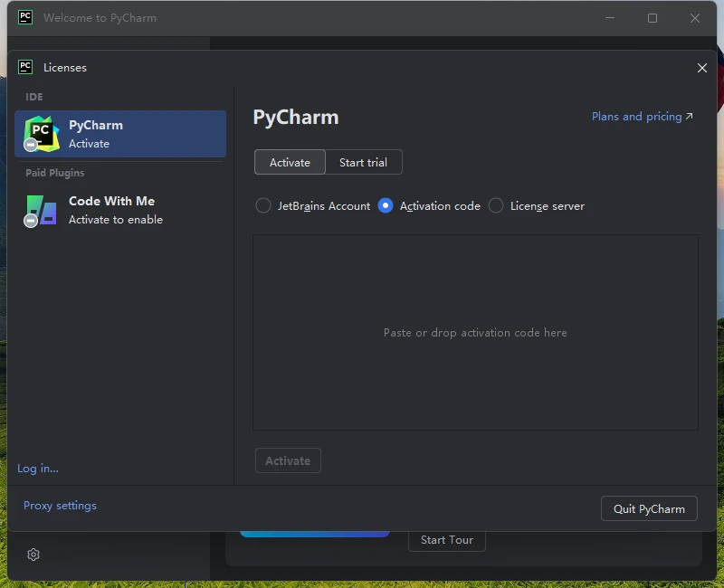Minimize the Welcome to PyCharm window
This screenshot has width=724, height=588.
[610, 18]
